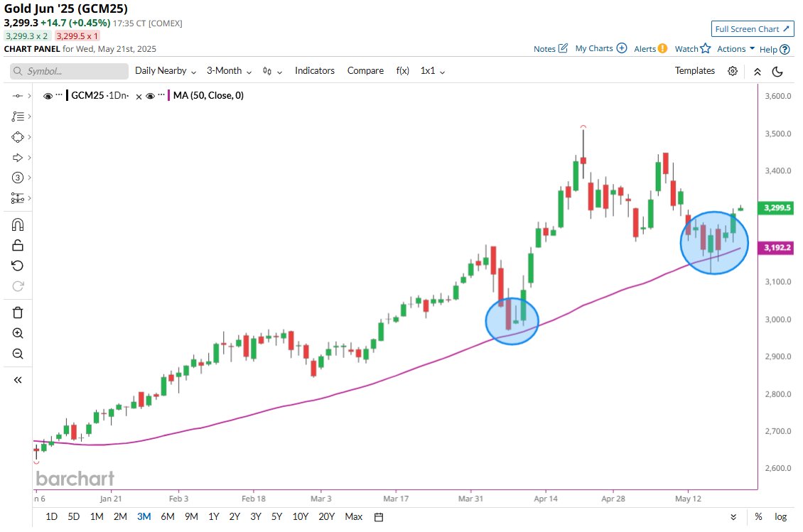Toggle the lock drawings padlock

pyautogui.click(x=18, y=245)
